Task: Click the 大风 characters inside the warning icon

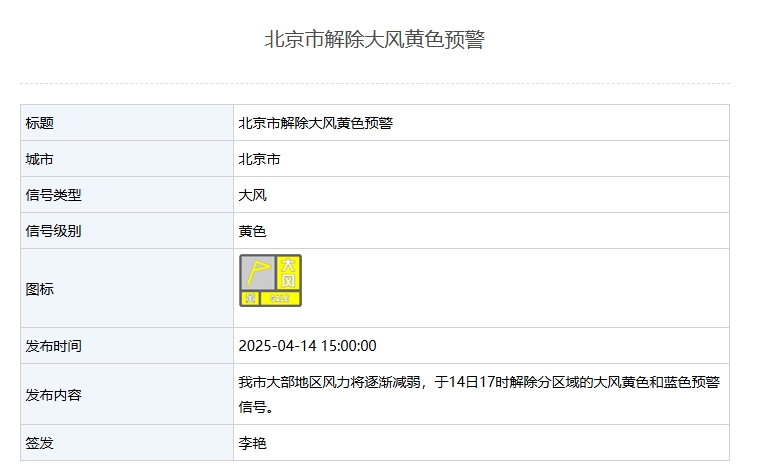Action: 288,272
